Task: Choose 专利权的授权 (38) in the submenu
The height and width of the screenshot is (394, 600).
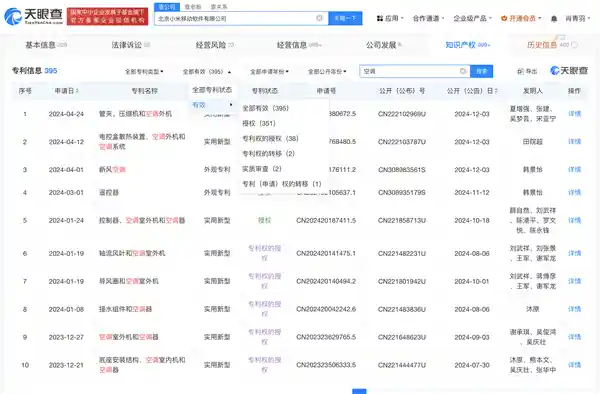Action: pos(270,138)
